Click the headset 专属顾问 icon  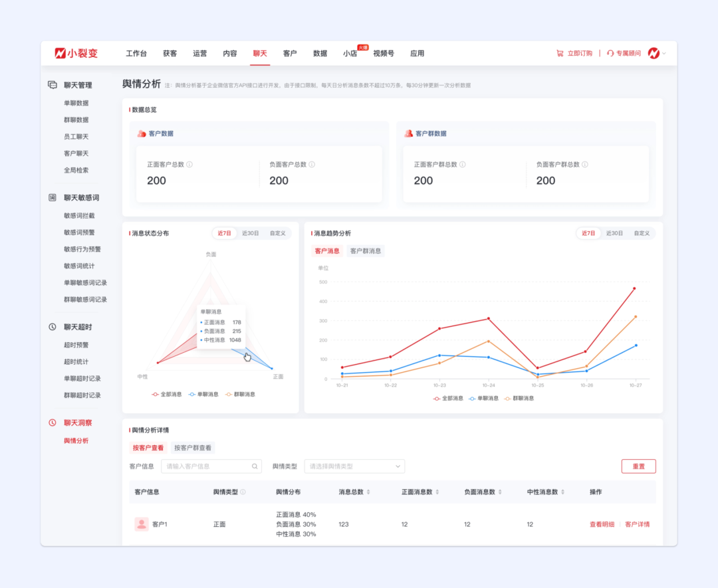(610, 53)
